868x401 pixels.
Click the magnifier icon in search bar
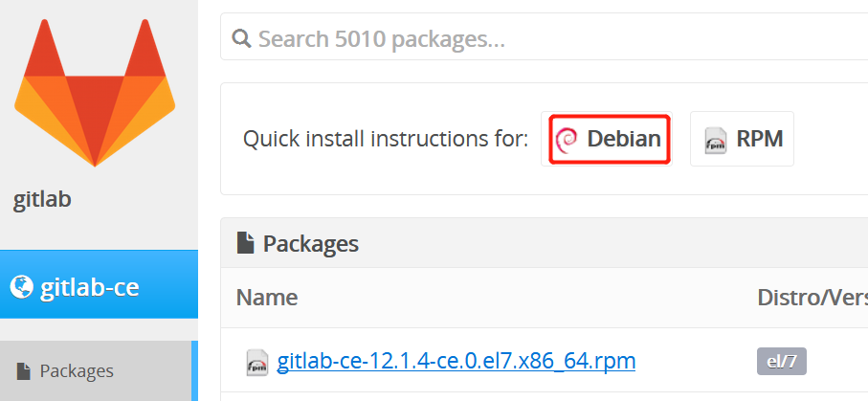(242, 39)
